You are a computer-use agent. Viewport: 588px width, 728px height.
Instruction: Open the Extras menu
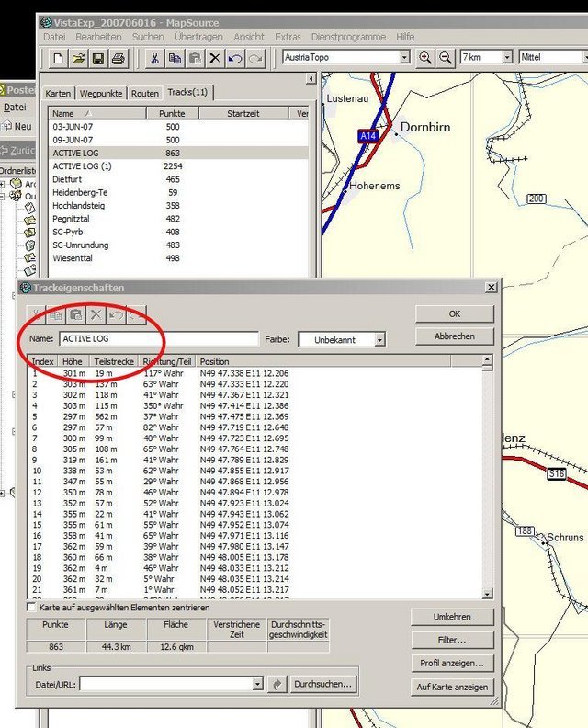288,37
